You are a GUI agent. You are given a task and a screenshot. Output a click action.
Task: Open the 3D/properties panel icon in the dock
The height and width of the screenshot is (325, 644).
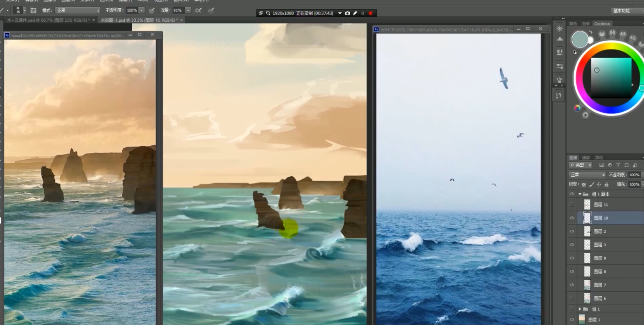(x=560, y=53)
